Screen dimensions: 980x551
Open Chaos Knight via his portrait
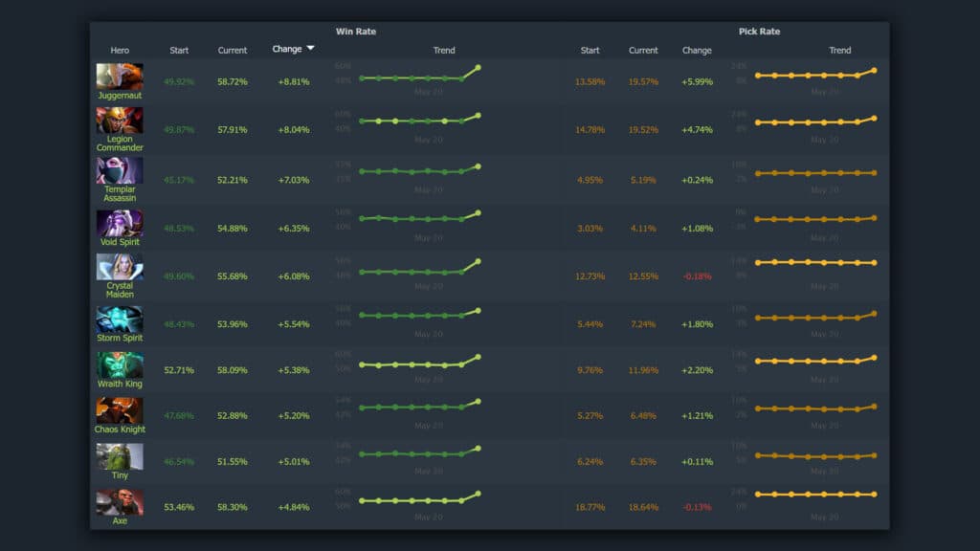(119, 409)
